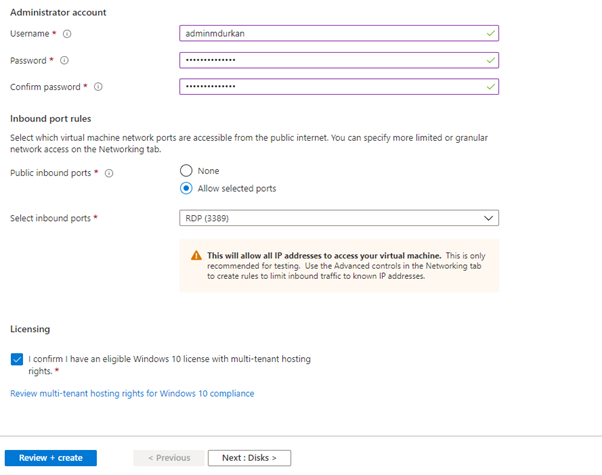The image size is (602, 475).
Task: Click the info icon beside Password label
Action: tap(65, 60)
